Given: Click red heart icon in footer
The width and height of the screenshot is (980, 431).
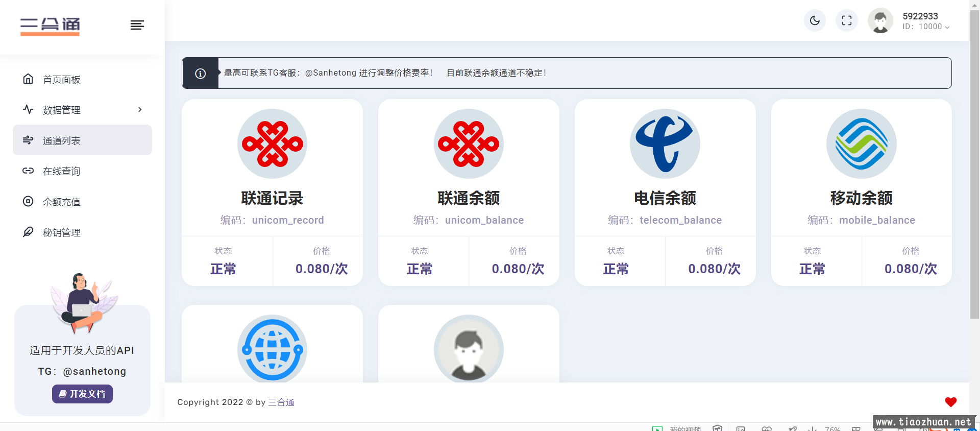Looking at the screenshot, I should 950,402.
